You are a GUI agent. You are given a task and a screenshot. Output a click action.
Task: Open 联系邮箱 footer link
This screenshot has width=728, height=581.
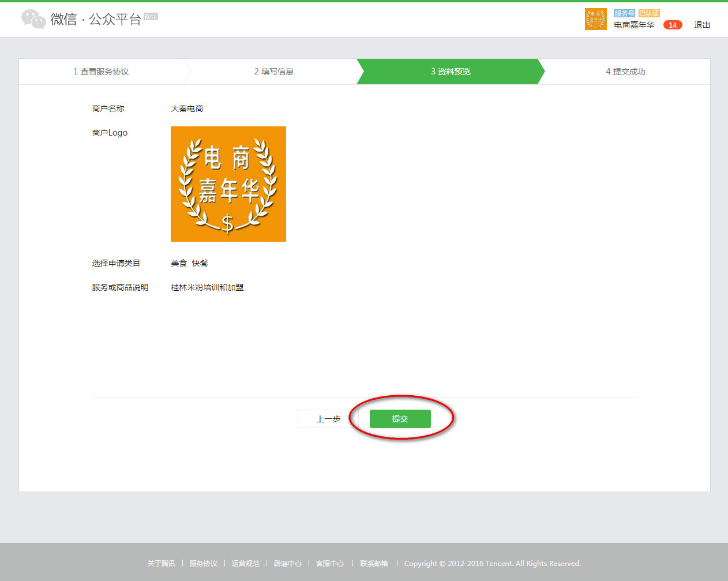pos(374,564)
